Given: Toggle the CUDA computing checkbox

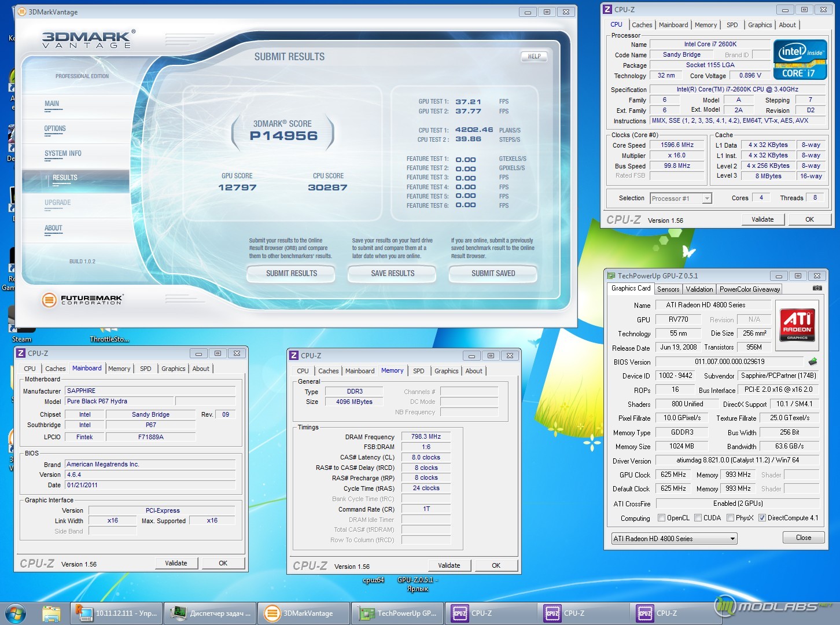Looking at the screenshot, I should click(x=698, y=518).
